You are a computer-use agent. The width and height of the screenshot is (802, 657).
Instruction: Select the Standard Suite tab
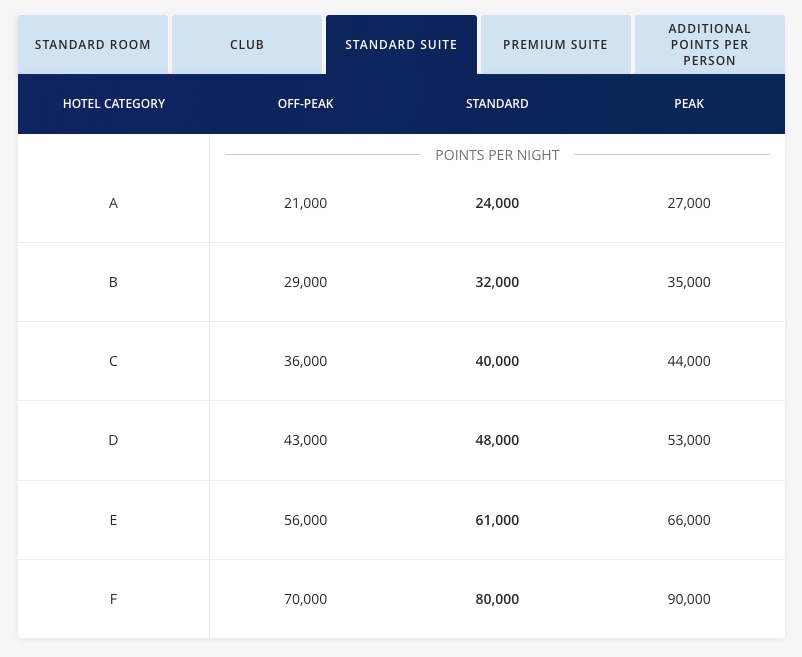tap(401, 44)
